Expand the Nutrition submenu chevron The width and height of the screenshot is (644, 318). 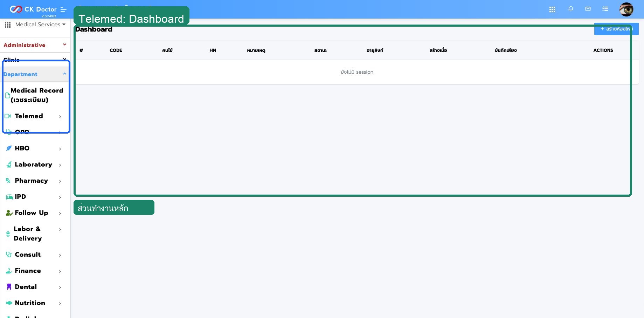60,304
